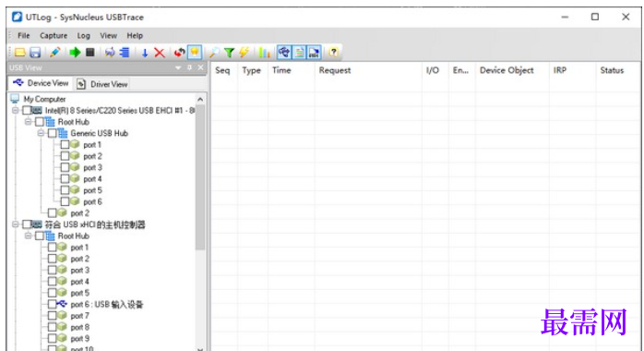Collapse the Root Hub under xHCI controller

tap(29, 236)
